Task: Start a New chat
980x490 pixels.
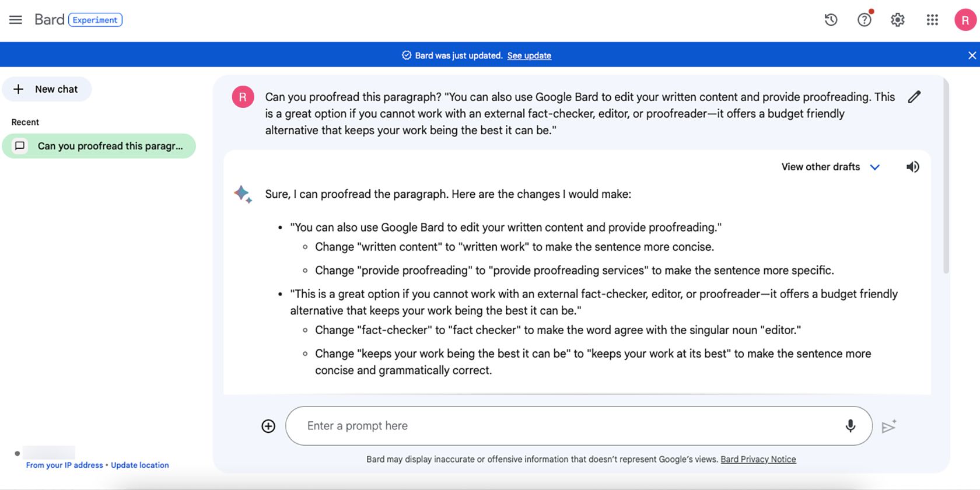Action: pos(47,89)
